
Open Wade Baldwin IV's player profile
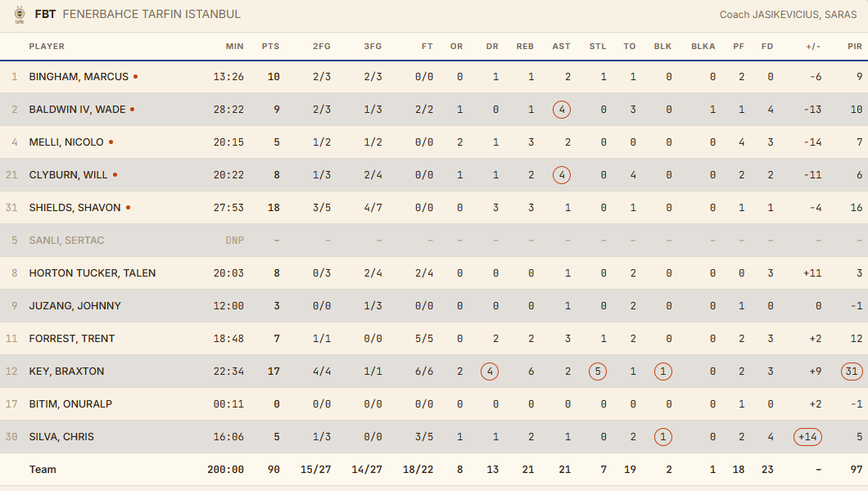point(78,110)
